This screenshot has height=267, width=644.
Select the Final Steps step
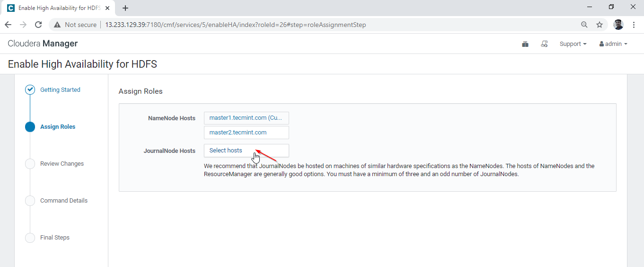55,237
